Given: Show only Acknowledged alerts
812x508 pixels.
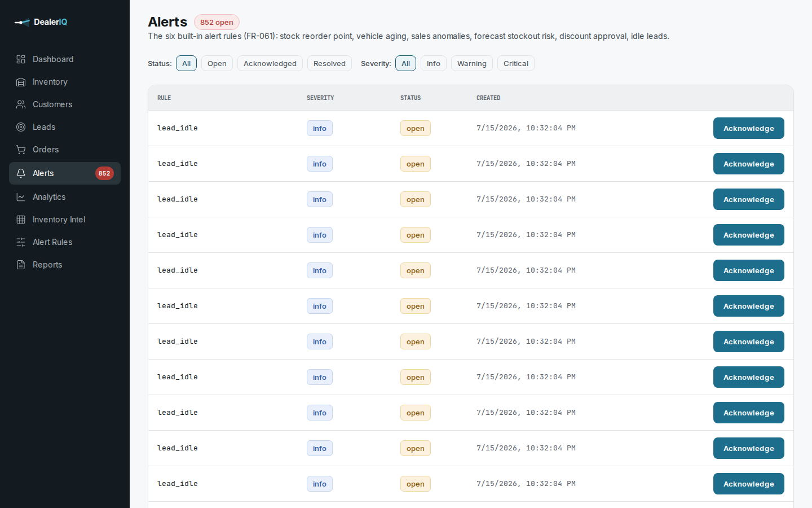Looking at the screenshot, I should coord(270,63).
